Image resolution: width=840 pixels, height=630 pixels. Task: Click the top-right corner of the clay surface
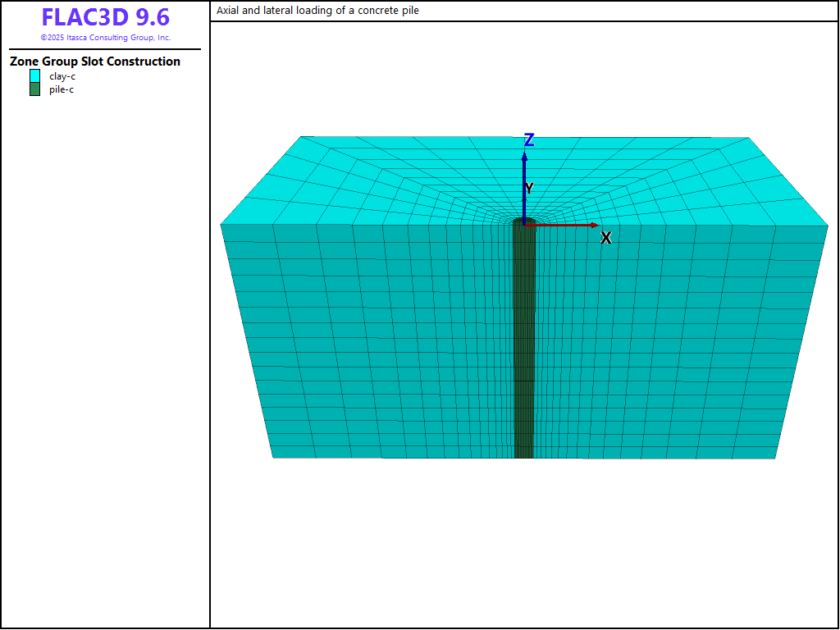pos(748,138)
